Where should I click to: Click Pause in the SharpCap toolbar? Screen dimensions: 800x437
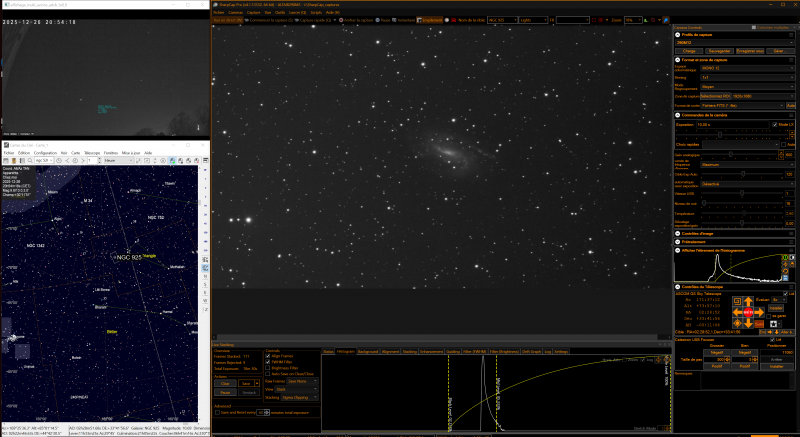(383, 20)
